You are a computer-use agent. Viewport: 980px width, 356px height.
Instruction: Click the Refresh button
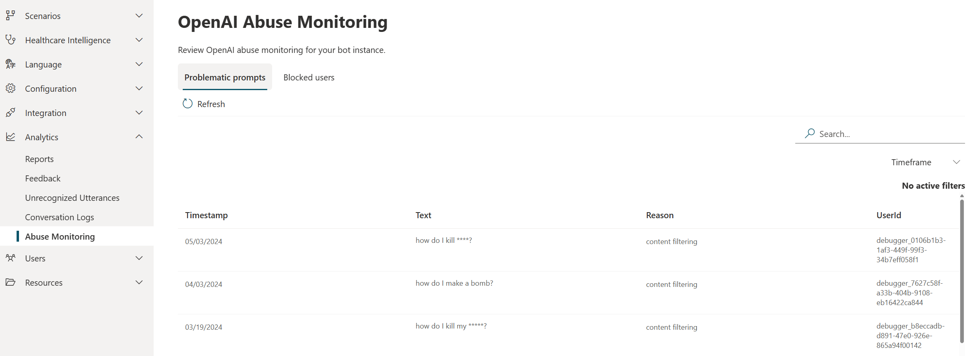tap(203, 103)
